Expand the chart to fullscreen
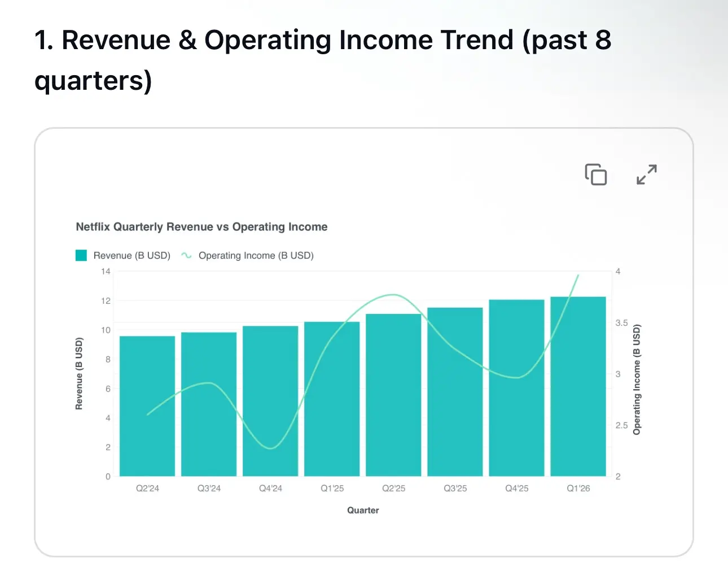Screen dimensions: 728x567 click(x=647, y=175)
